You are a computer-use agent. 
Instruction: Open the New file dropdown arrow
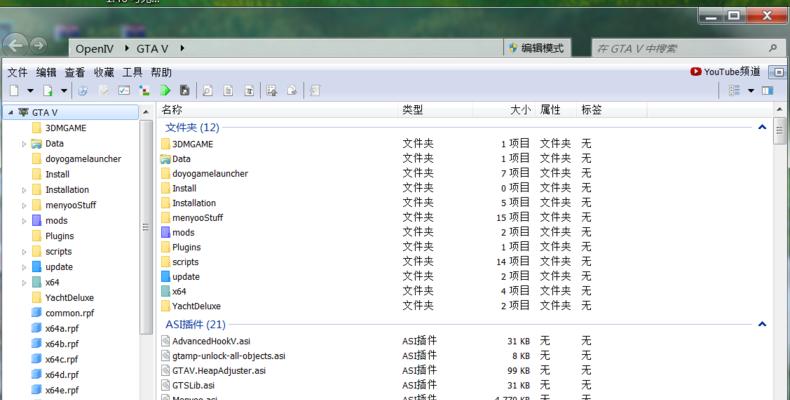pos(30,91)
